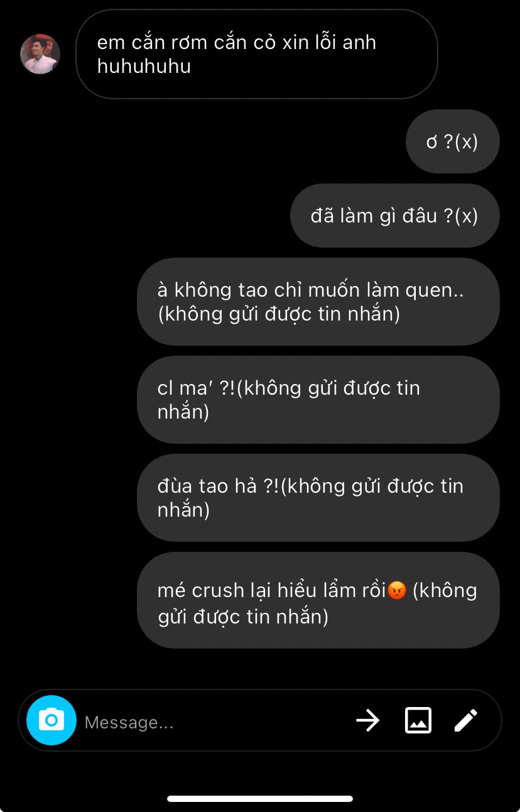The image size is (520, 812).
Task: Open the blue camera button
Action: 51,720
